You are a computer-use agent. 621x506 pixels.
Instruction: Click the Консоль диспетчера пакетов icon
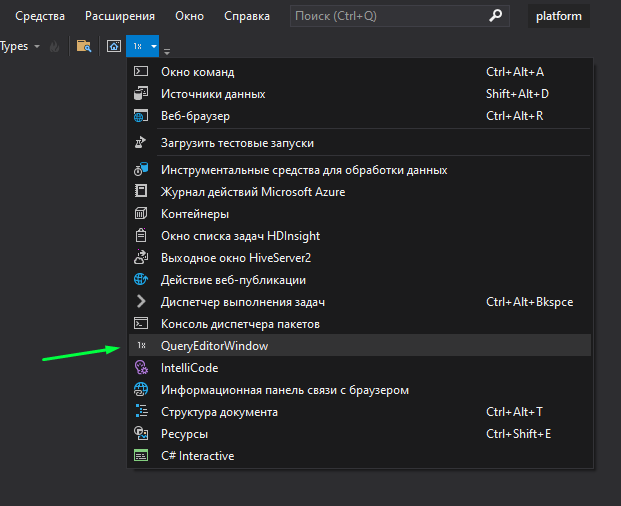pyautogui.click(x=141, y=324)
